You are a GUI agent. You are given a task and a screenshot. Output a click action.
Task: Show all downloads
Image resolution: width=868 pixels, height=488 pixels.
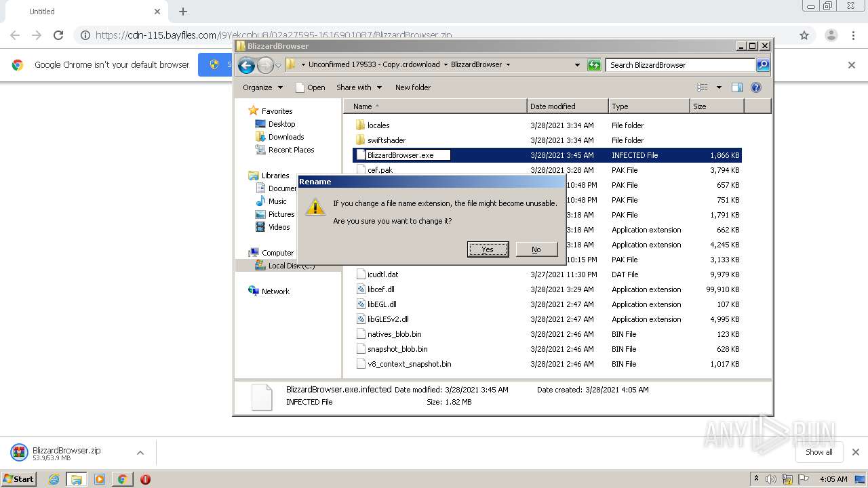point(818,452)
